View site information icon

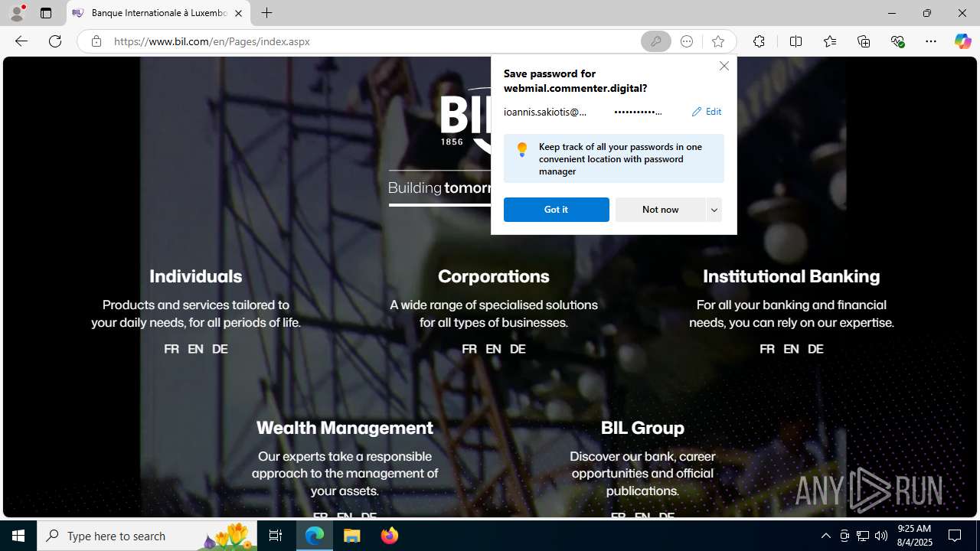(x=96, y=41)
